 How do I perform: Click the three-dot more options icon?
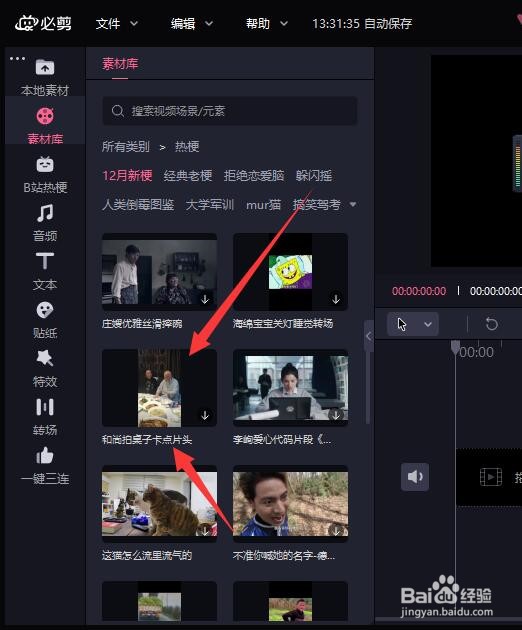[x=17, y=59]
